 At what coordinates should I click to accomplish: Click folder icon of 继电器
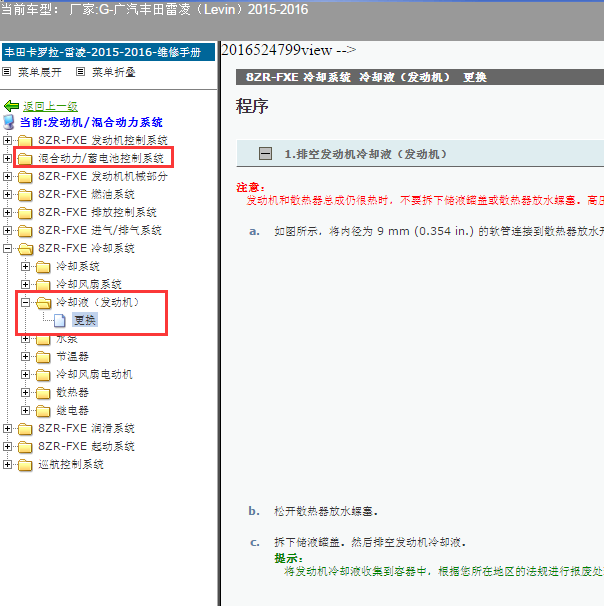pyautogui.click(x=43, y=410)
